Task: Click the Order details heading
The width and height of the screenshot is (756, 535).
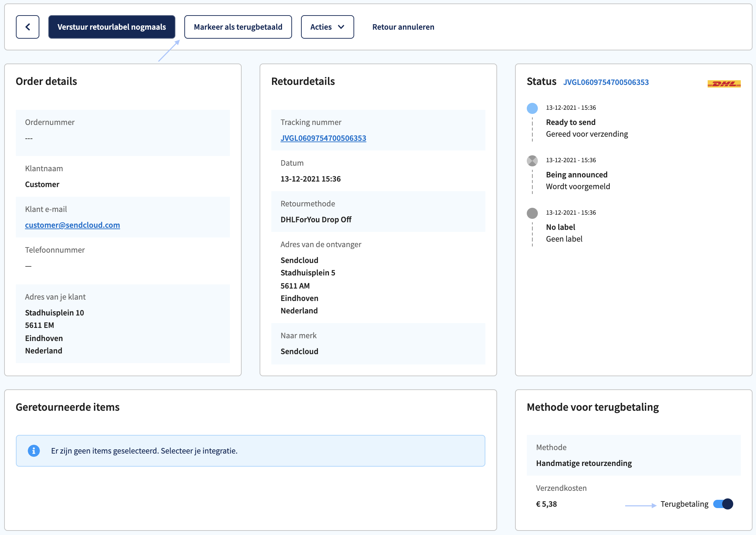Action: click(x=46, y=81)
